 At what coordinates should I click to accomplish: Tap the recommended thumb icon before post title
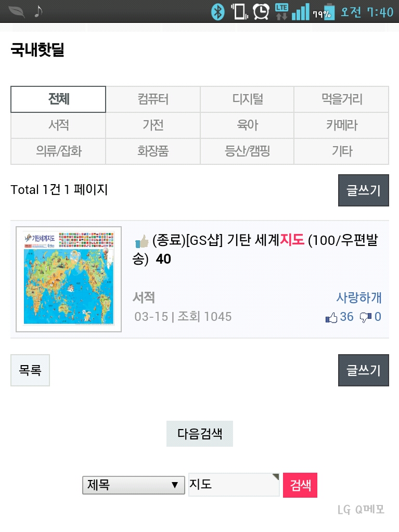(141, 241)
